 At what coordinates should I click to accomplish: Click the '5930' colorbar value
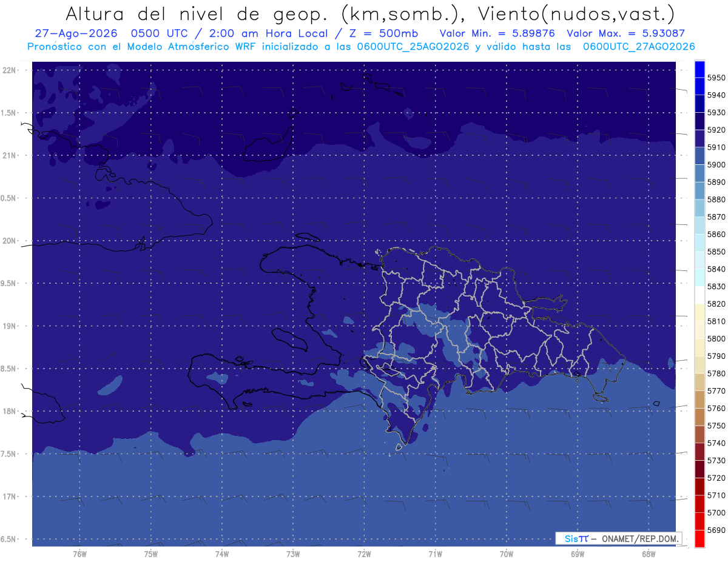pos(716,113)
